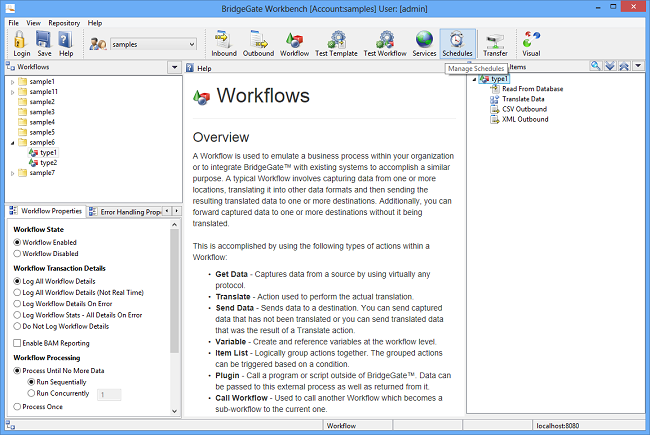Open the File menu
650x435 pixels.
point(14,23)
